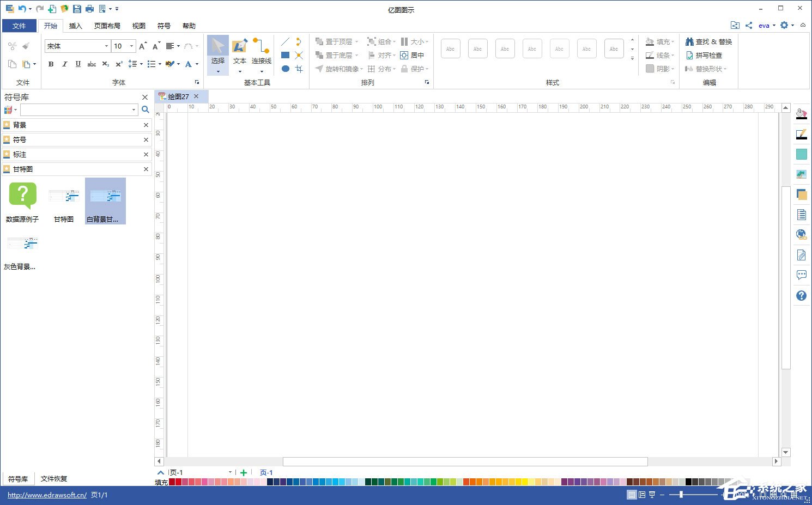
Task: Close the 标注 library category
Action: tap(146, 154)
